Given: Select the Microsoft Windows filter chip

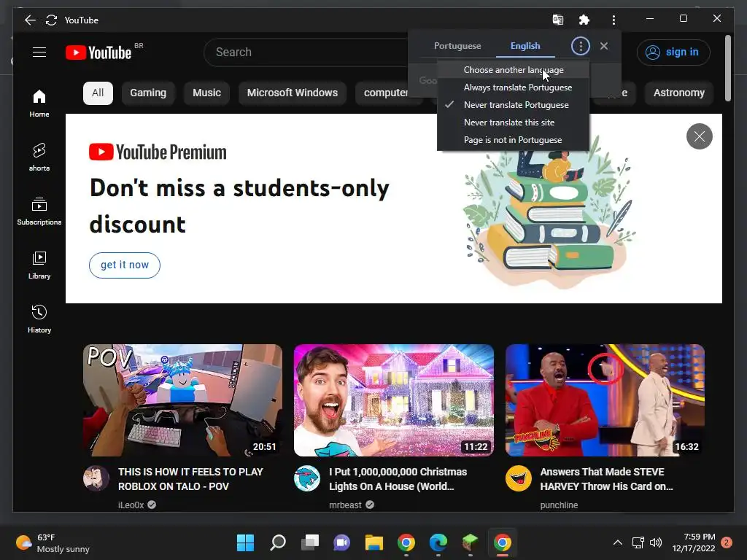Looking at the screenshot, I should tap(292, 93).
